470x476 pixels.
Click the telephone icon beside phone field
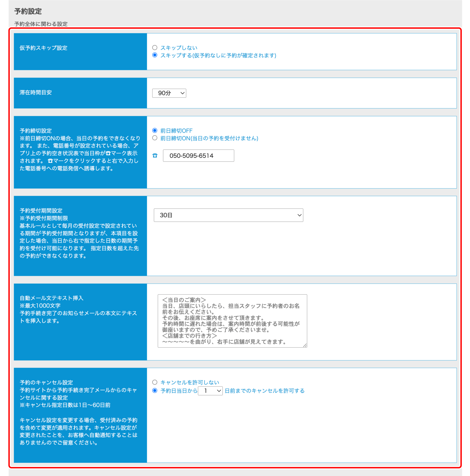(155, 156)
